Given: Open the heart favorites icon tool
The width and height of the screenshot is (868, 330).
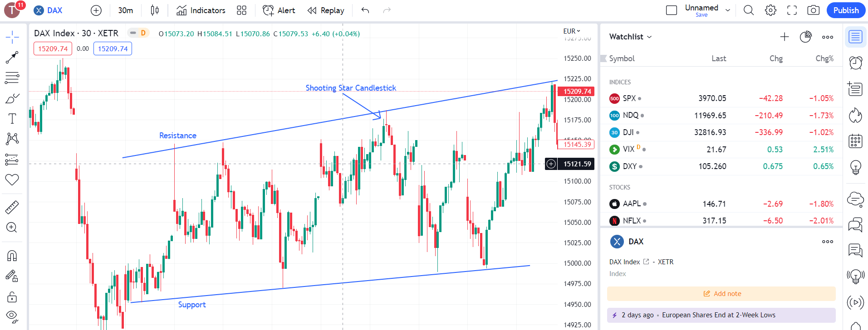Looking at the screenshot, I should [x=12, y=180].
